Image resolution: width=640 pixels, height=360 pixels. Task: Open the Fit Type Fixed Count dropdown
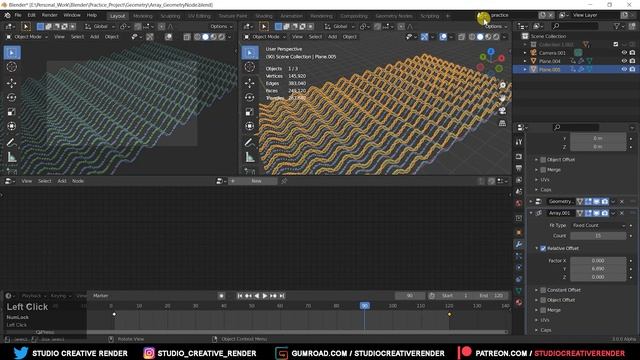coord(598,225)
